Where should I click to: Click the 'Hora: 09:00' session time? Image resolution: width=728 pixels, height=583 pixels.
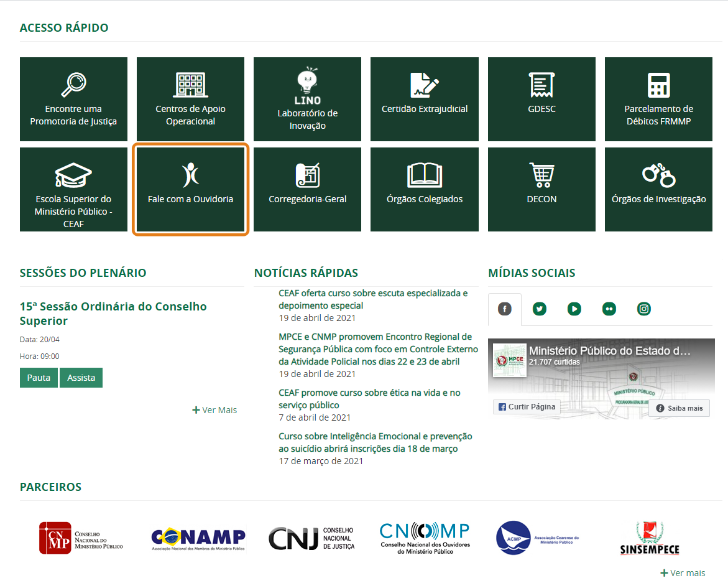pos(39,357)
